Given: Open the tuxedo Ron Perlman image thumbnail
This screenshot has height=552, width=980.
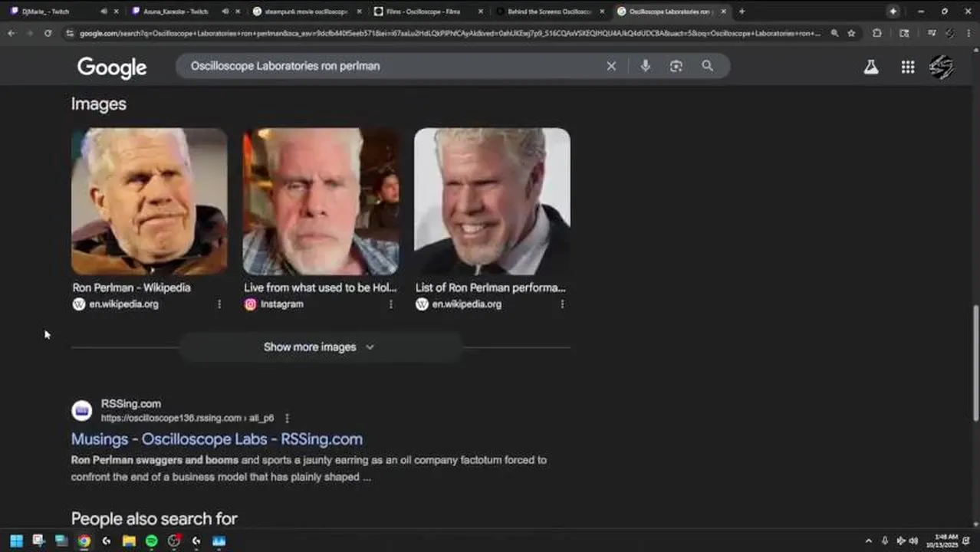Looking at the screenshot, I should 492,202.
